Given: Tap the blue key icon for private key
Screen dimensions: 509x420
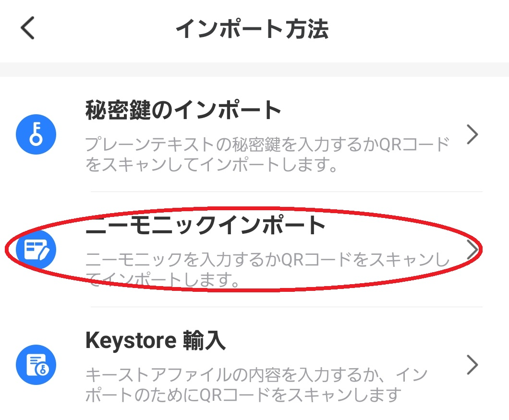Looking at the screenshot, I should tap(36, 134).
